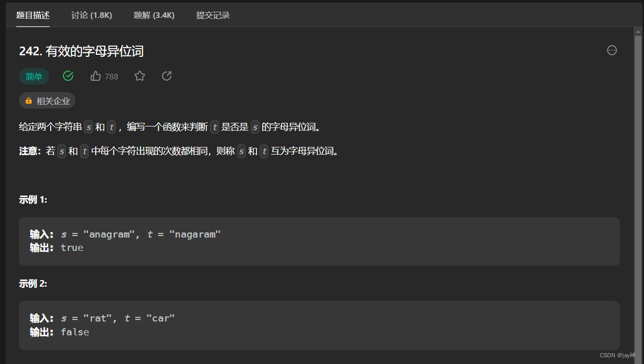Click the green solved checkmark icon

tap(68, 75)
